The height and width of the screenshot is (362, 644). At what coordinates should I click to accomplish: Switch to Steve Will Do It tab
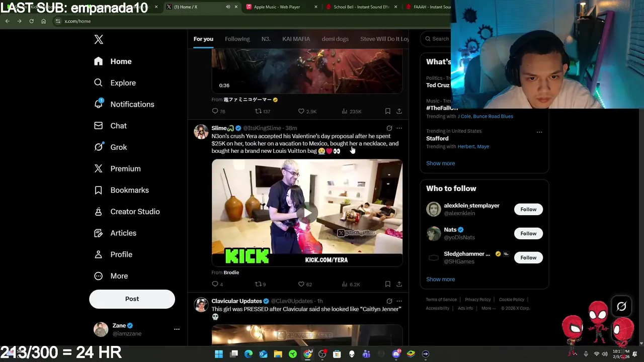(x=384, y=39)
